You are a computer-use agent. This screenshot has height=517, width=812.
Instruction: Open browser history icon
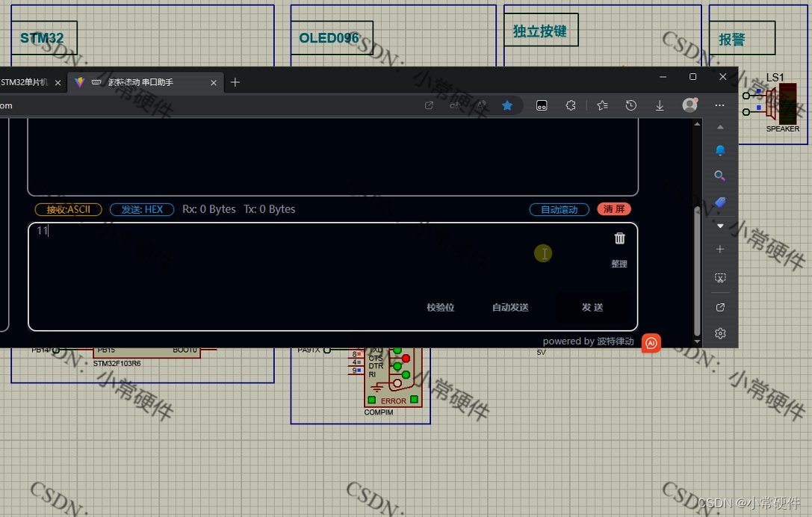(630, 105)
